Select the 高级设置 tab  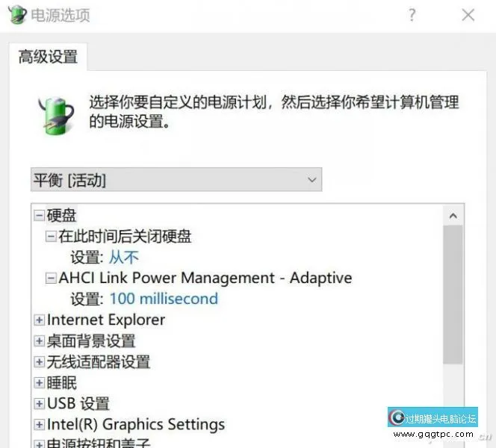[x=48, y=57]
